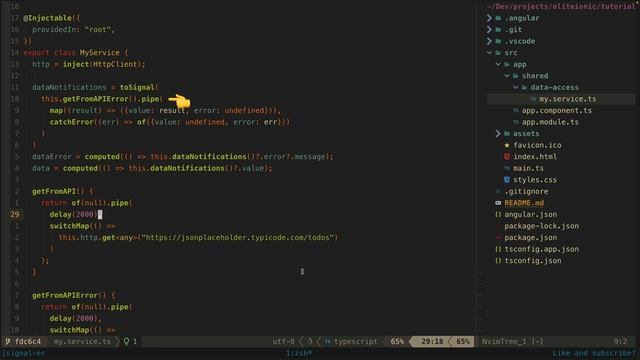The width and height of the screenshot is (640, 360).
Task: Open app.component.ts in the file tree
Action: pos(556,110)
